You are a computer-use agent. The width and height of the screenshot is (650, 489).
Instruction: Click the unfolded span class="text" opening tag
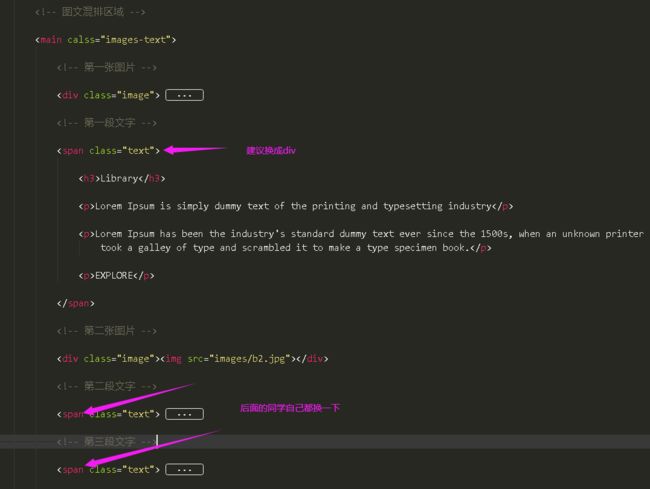108,151
